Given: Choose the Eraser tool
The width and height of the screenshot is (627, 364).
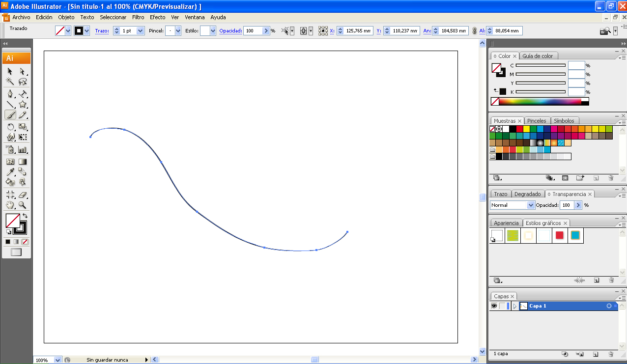Looking at the screenshot, I should point(23,194).
